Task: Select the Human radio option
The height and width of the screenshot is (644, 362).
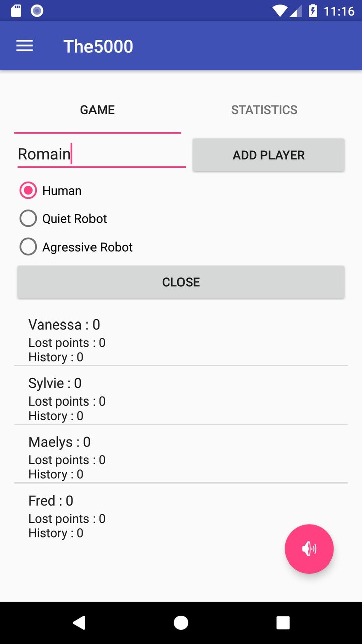Action: [28, 191]
